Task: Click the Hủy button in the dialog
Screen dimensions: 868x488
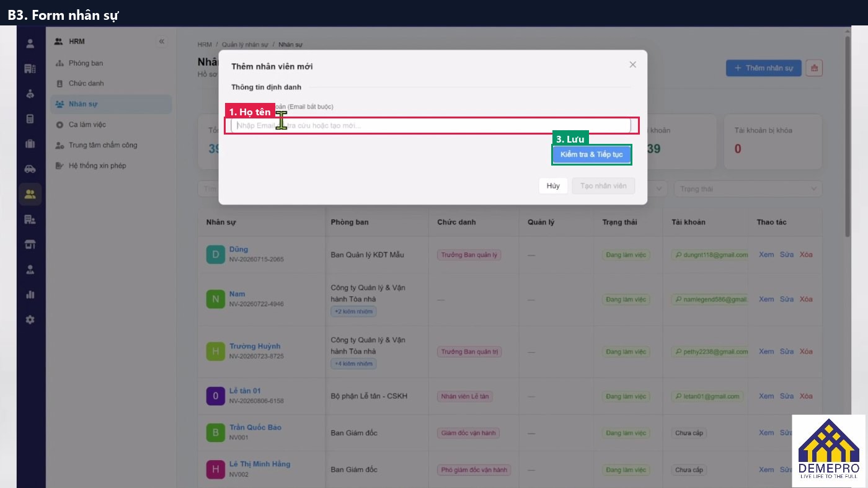Action: click(553, 186)
